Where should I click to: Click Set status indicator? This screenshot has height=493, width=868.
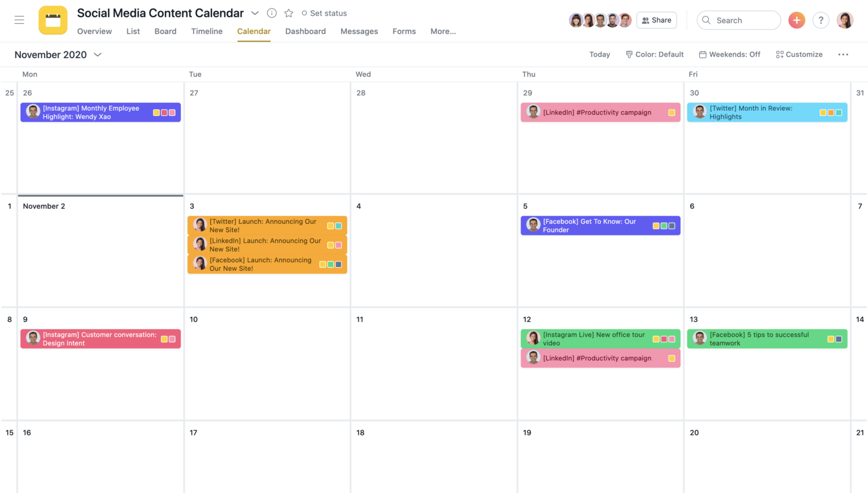coord(324,13)
